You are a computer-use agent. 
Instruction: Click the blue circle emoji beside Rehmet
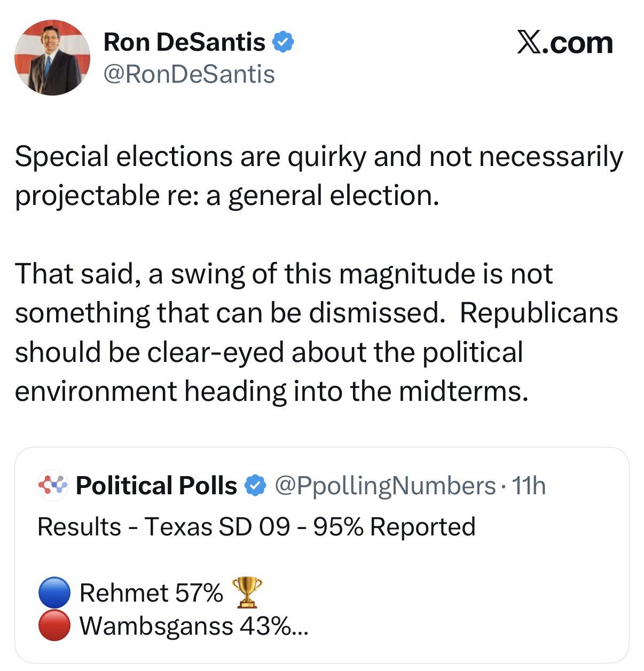point(54,593)
